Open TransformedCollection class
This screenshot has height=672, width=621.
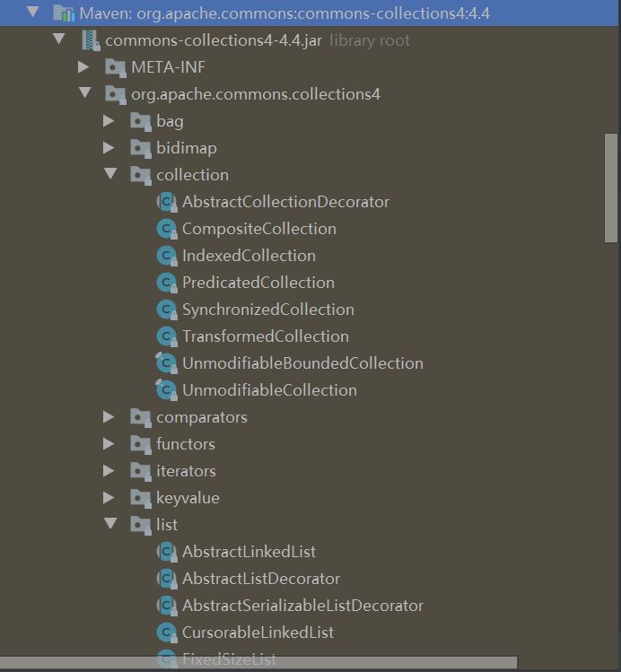pyautogui.click(x=266, y=336)
